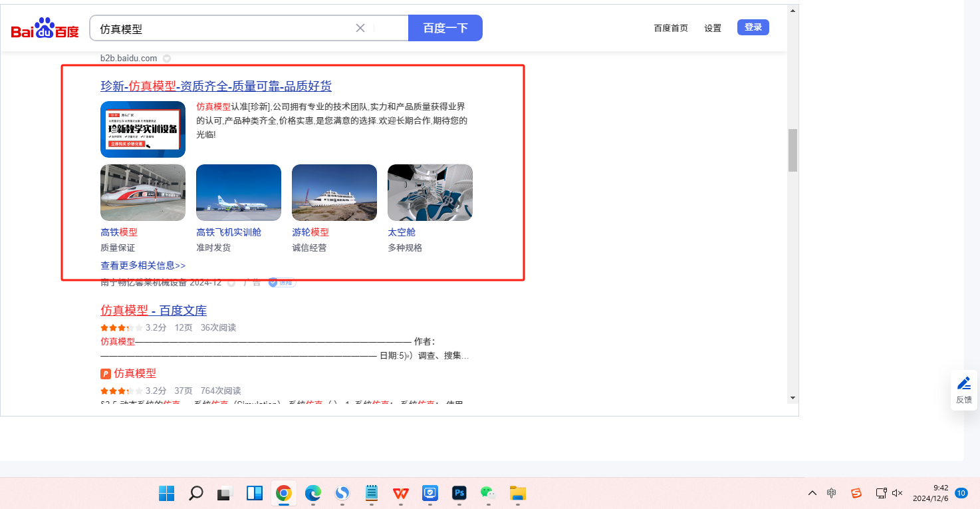Click the page vertical scrollbar thumb

pyautogui.click(x=792, y=150)
